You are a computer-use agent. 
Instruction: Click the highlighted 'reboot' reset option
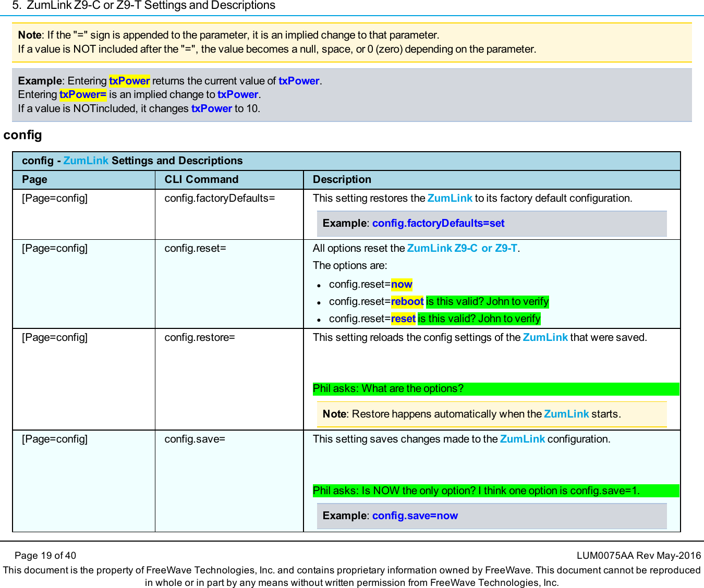coord(407,301)
